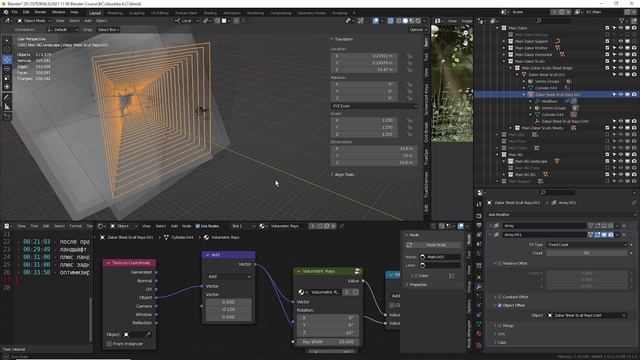
Task: Switch viewport to solid shading
Action: pyautogui.click(x=405, y=20)
